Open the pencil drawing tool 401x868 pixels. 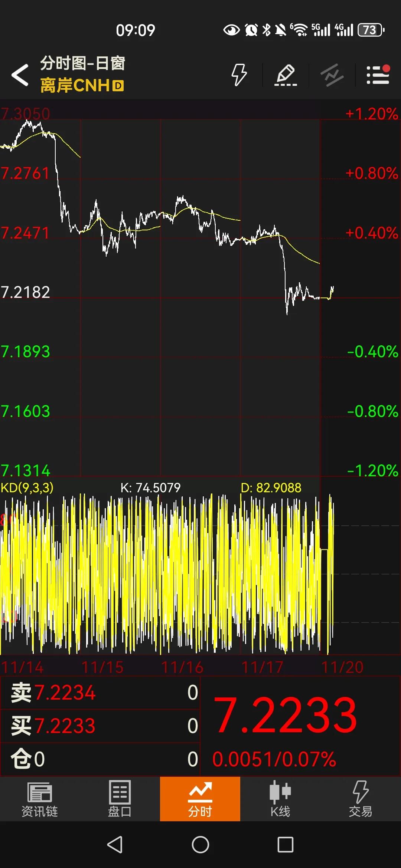(286, 75)
